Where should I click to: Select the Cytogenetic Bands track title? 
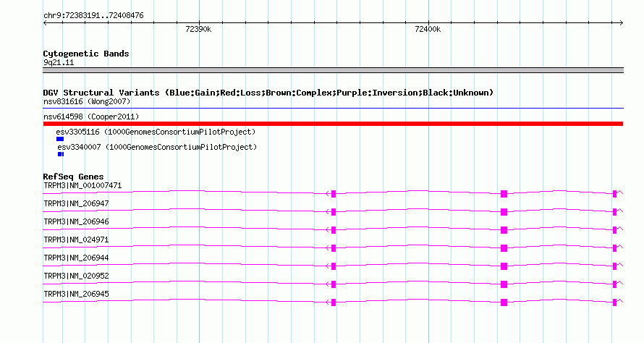[x=86, y=54]
